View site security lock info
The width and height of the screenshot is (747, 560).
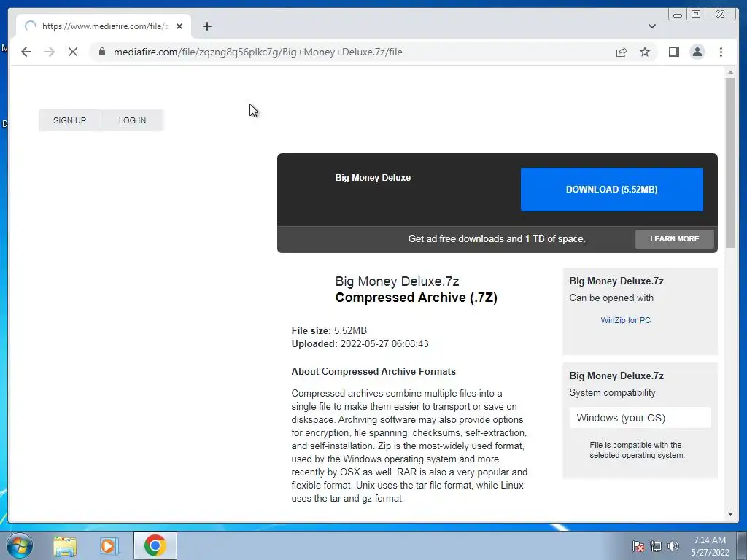[x=102, y=52]
